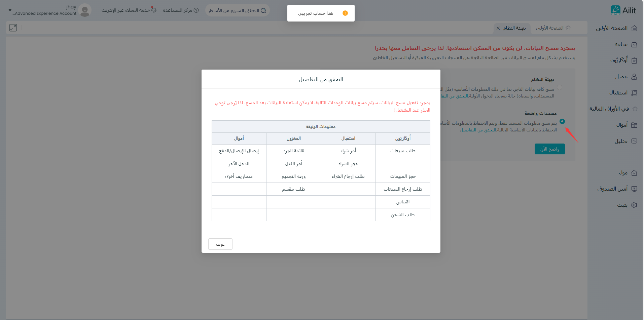Click the quick price check search field
This screenshot has width=644, height=320.
tap(237, 10)
